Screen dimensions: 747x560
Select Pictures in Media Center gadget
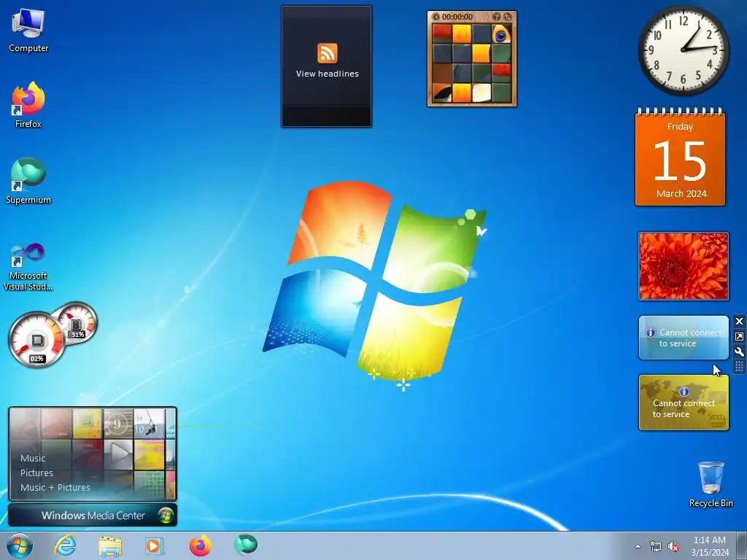[36, 472]
